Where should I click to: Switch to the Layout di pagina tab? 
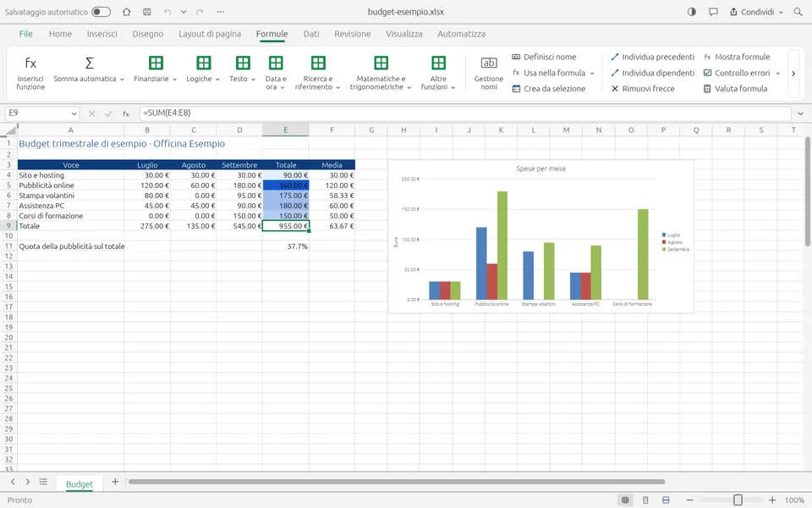[x=210, y=34]
